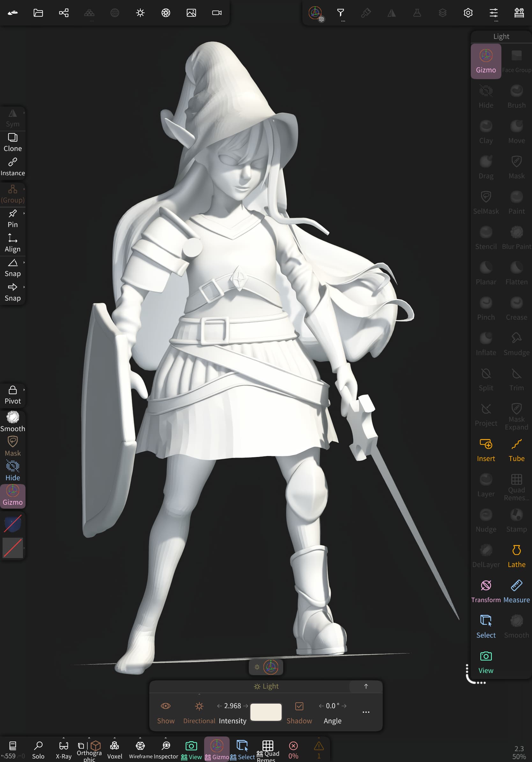
Task: Expand the red-slash material swatch options
Action: tap(24, 548)
